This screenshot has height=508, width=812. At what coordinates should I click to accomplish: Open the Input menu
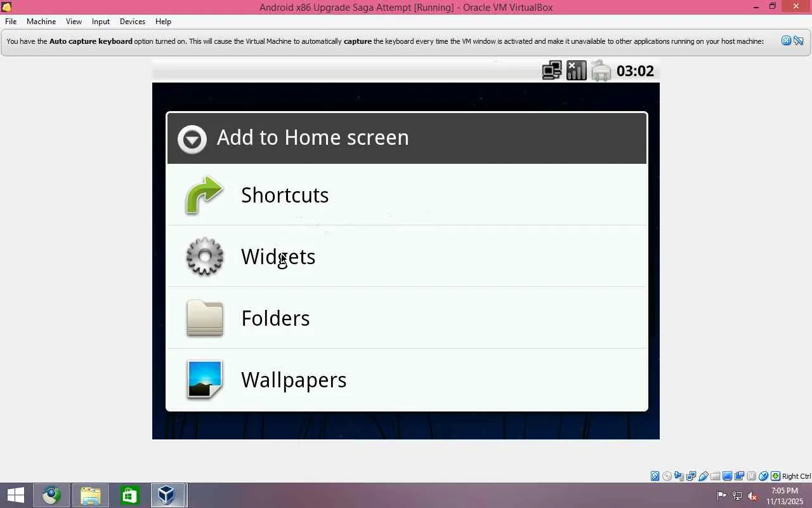pos(100,21)
